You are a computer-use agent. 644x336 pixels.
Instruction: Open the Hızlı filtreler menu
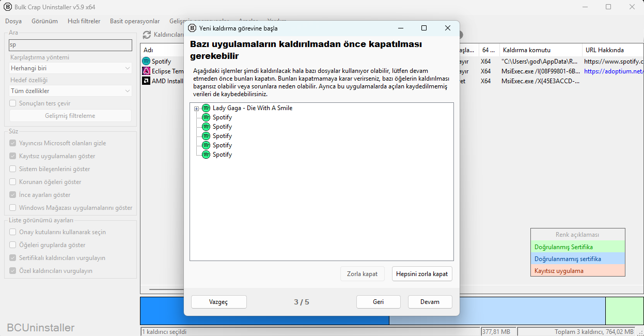point(84,21)
